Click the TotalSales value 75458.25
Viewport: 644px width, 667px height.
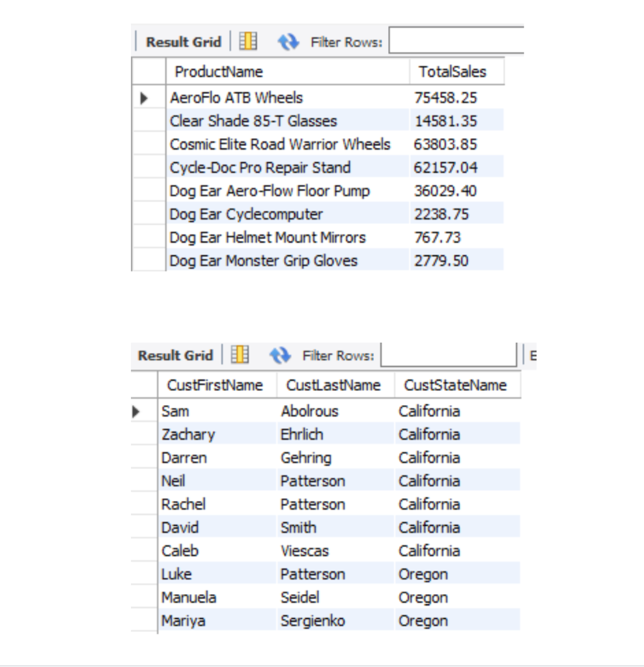[x=445, y=98]
